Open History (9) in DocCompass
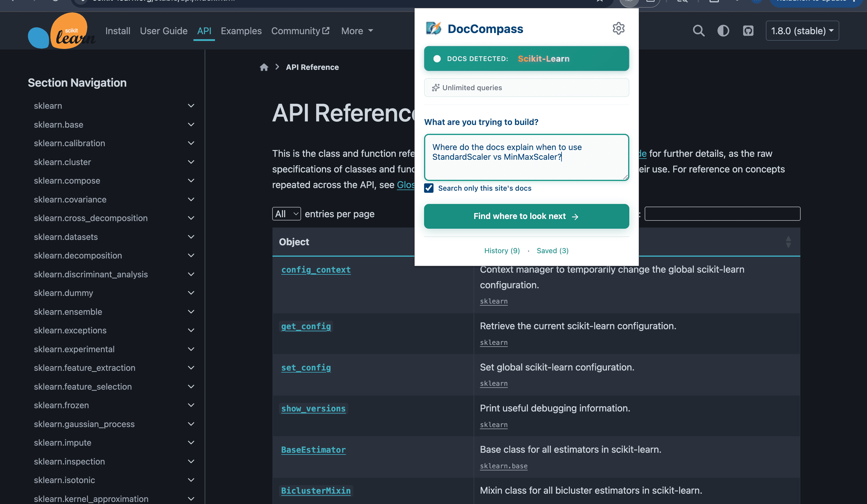Viewport: 867px width, 504px height. [502, 251]
